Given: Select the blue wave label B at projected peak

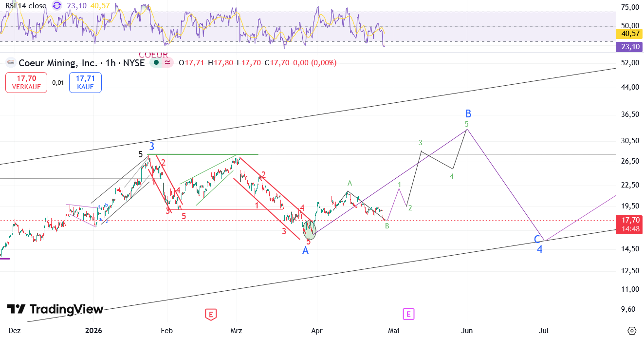Looking at the screenshot, I should pos(468,114).
